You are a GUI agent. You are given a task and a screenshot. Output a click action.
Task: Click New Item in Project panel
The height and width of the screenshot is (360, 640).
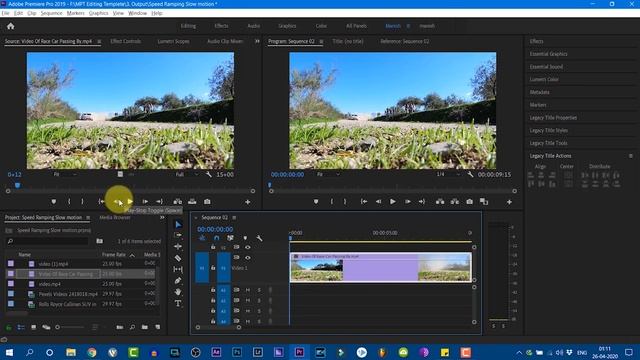click(158, 327)
